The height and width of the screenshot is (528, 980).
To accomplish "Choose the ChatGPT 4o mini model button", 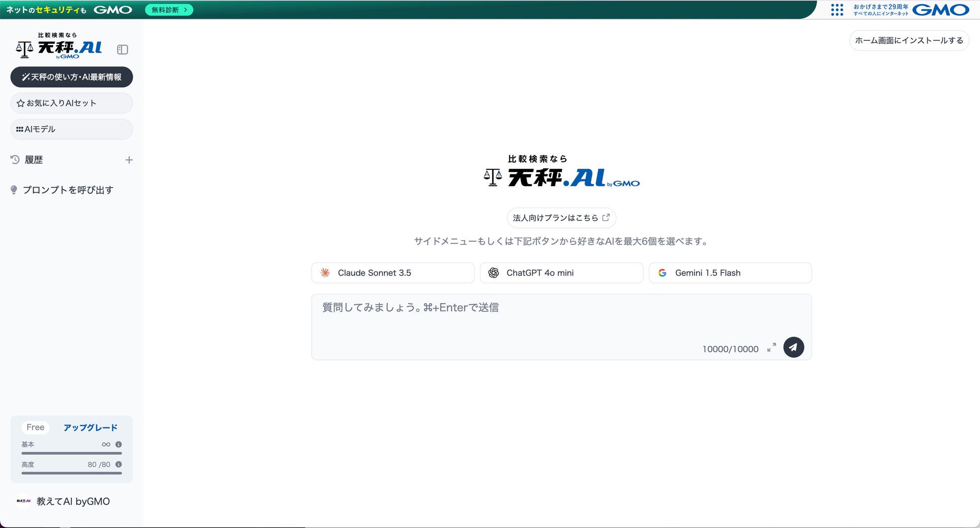I will pos(561,273).
